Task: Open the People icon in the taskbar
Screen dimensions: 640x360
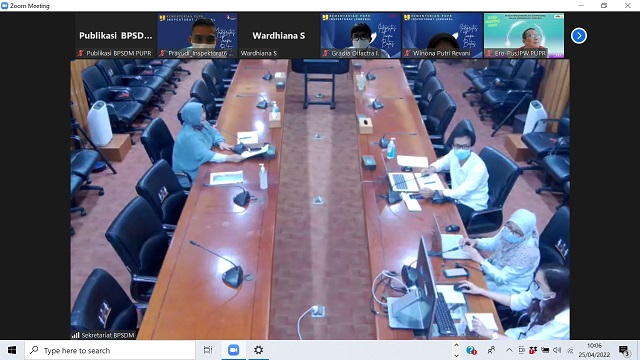Action: point(491,350)
